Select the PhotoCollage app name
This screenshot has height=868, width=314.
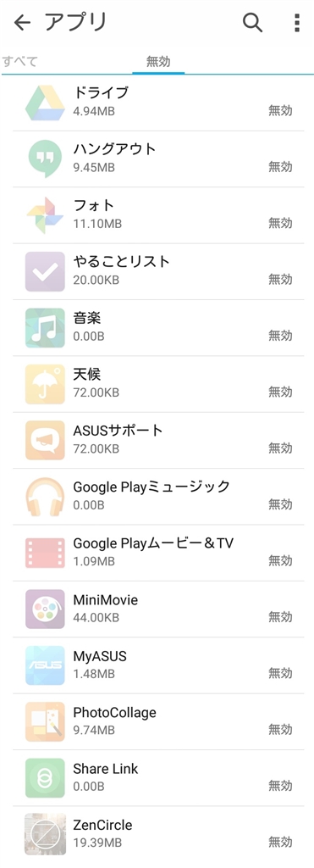click(x=114, y=712)
